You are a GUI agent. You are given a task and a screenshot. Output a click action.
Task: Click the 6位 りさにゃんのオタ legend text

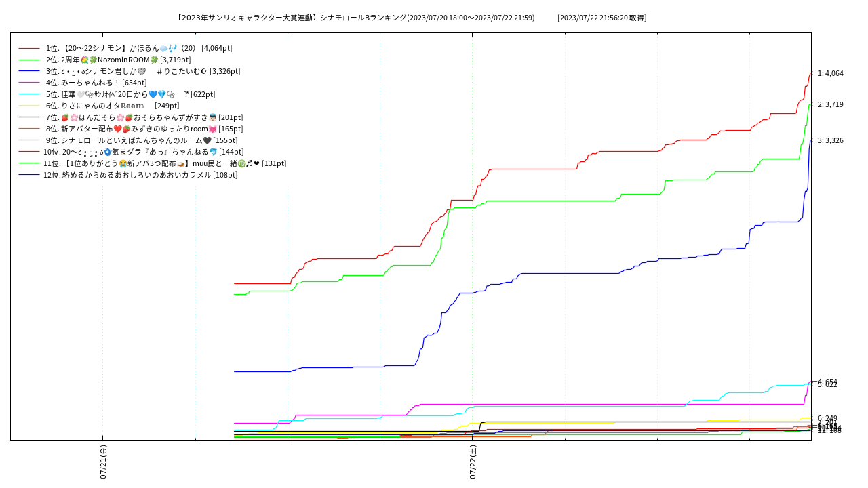tap(113, 106)
